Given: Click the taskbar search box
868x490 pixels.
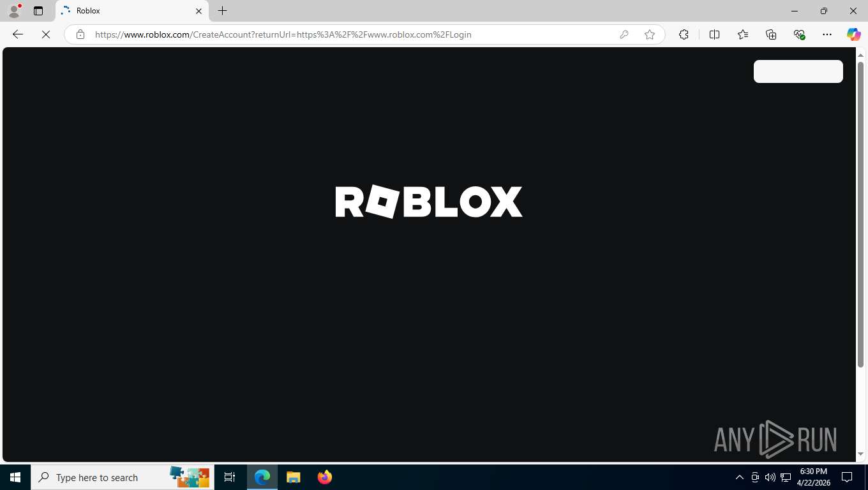Looking at the screenshot, I should [122, 477].
